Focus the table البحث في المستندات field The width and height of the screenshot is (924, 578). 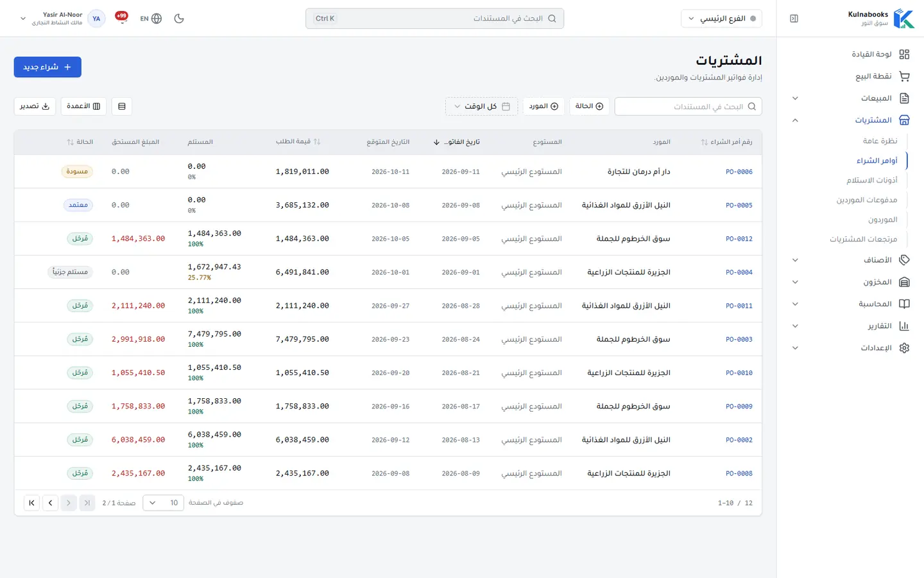[x=688, y=107]
